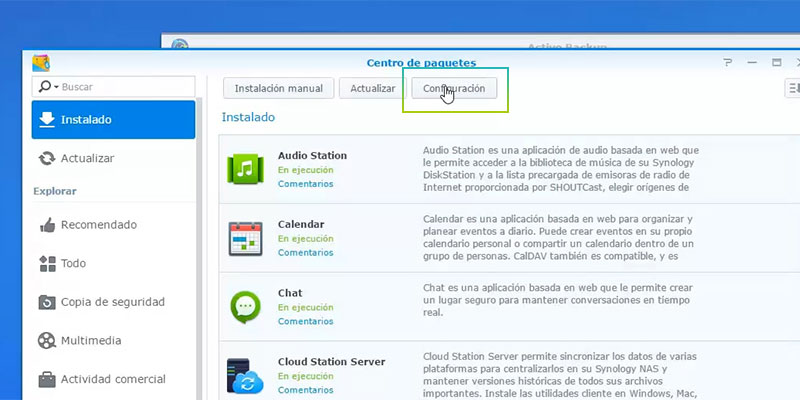Open the Chat package icon

pos(245,307)
